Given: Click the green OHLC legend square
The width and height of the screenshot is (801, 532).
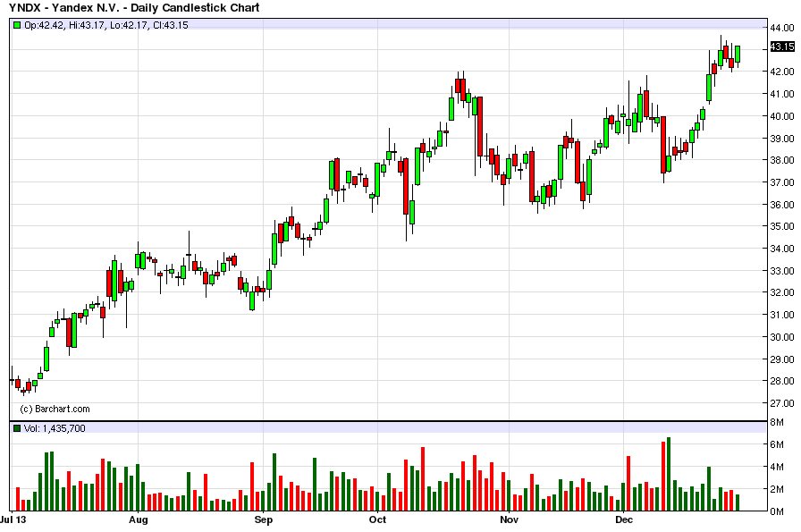Looking at the screenshot, I should pos(17,25).
